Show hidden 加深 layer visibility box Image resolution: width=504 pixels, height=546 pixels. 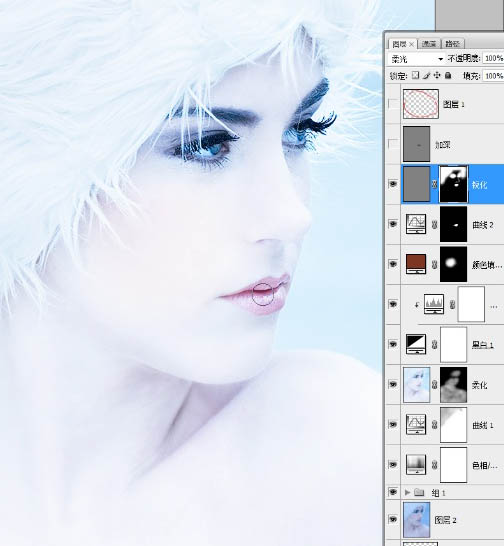(393, 144)
